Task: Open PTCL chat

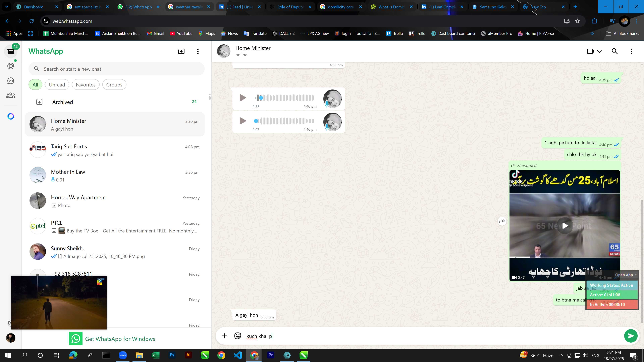Action: point(115,226)
